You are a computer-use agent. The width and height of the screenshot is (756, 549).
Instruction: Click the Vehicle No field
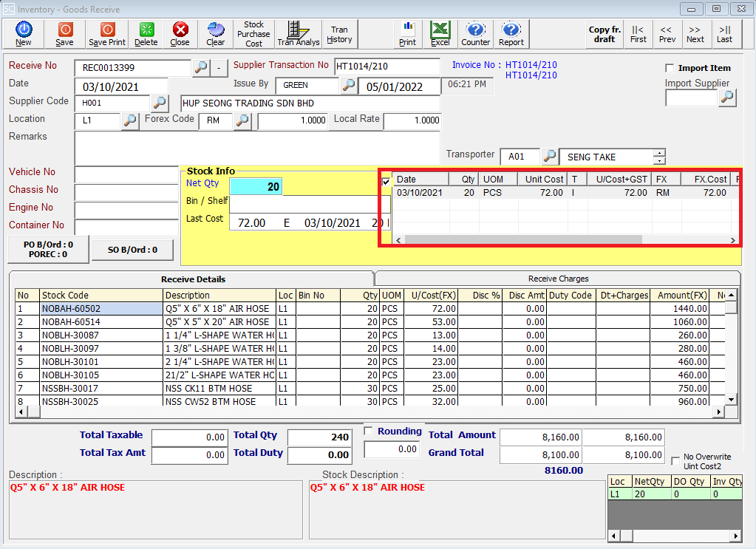(x=126, y=174)
